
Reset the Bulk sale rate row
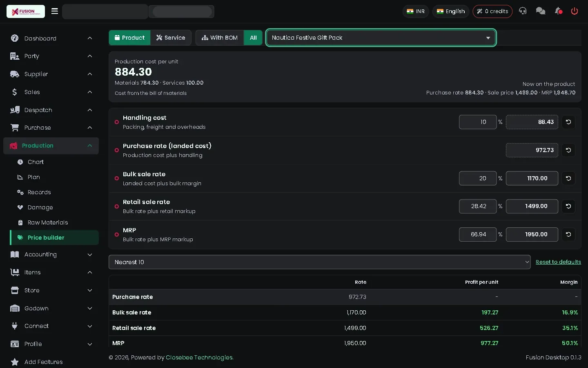click(568, 178)
